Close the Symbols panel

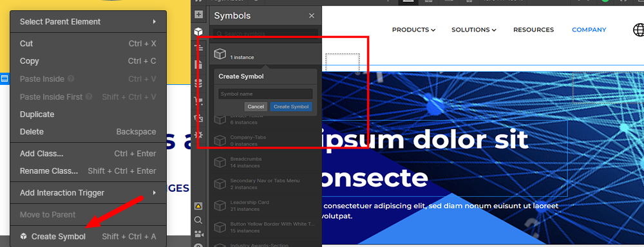(x=312, y=15)
